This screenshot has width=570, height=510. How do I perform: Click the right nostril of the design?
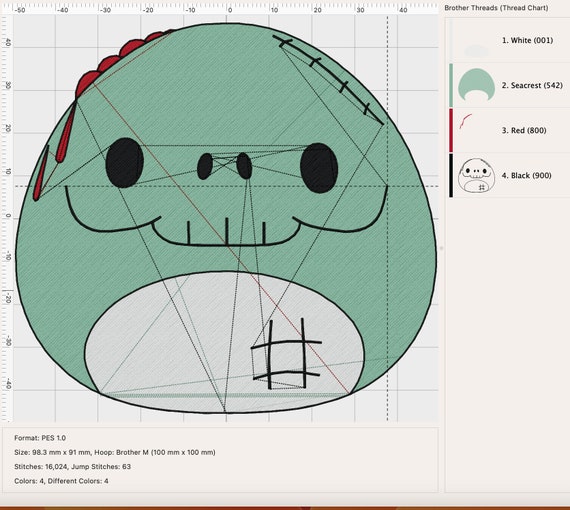tap(244, 166)
